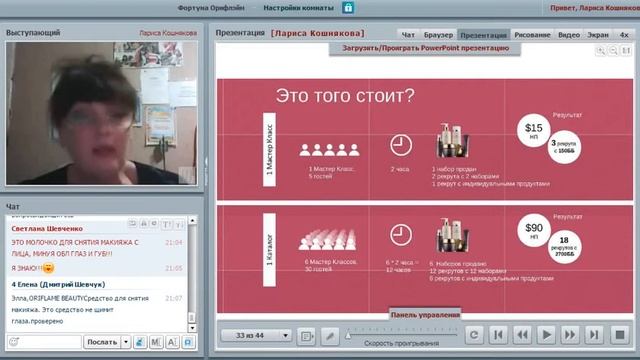Viewport: 640px width, 360px height.
Task: Click the reload presentation button
Action: click(474, 335)
